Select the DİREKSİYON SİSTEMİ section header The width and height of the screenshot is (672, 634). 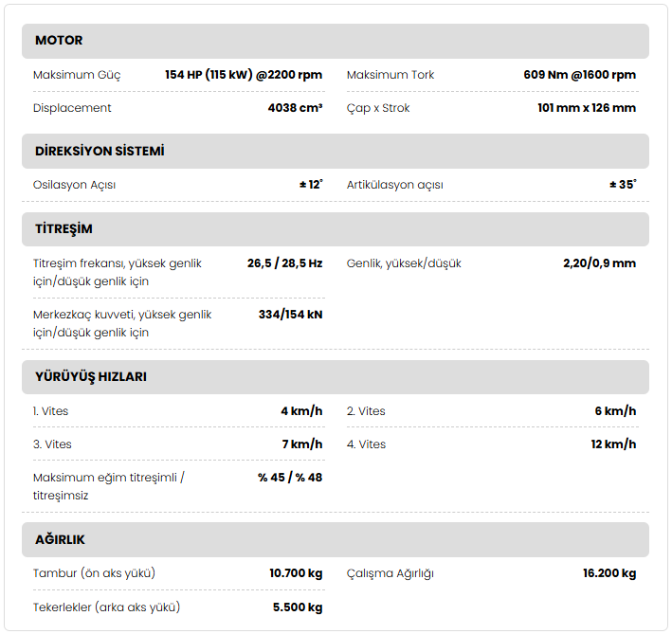[x=100, y=152]
